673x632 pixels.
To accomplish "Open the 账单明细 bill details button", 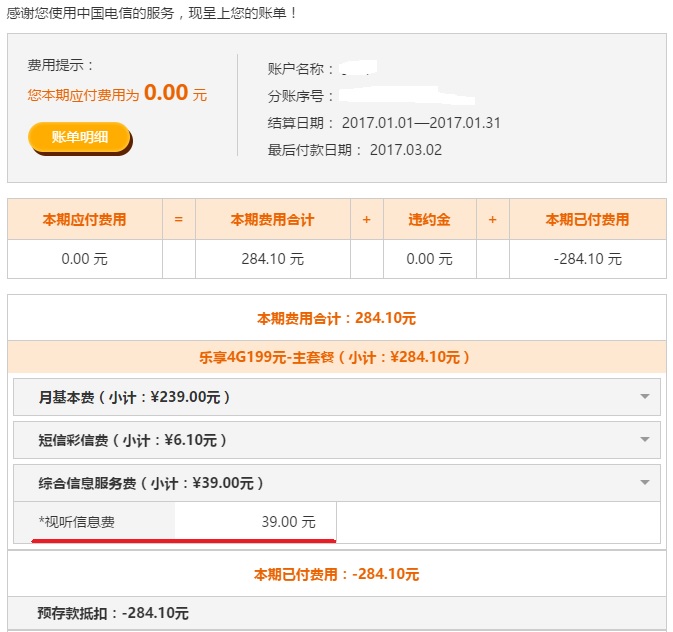I will [80, 138].
